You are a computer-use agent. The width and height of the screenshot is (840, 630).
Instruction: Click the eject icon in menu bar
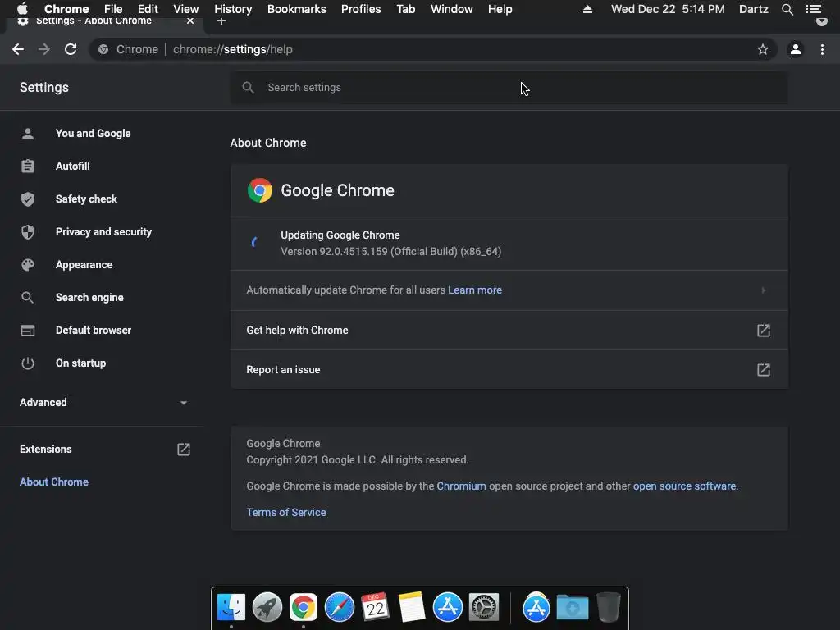tap(587, 9)
